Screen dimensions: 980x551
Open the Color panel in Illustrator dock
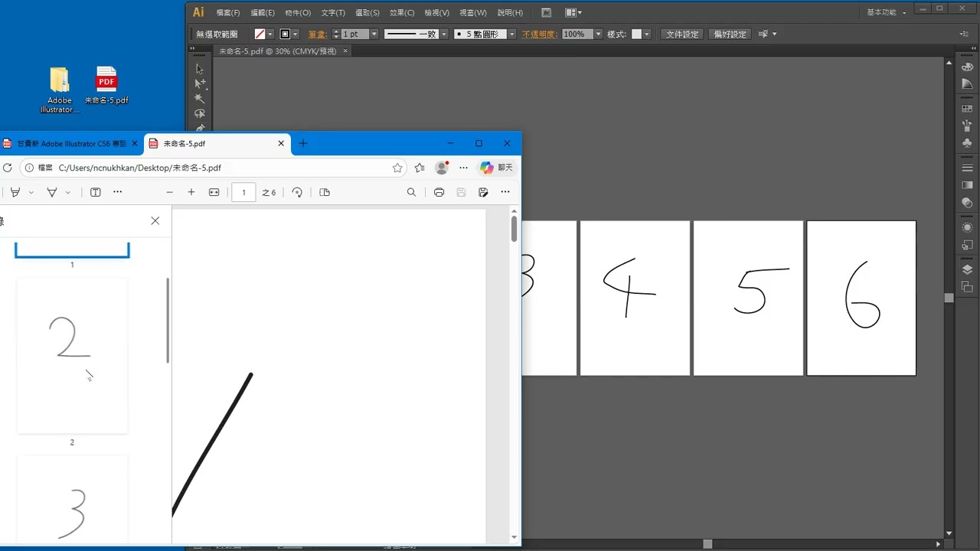[967, 67]
